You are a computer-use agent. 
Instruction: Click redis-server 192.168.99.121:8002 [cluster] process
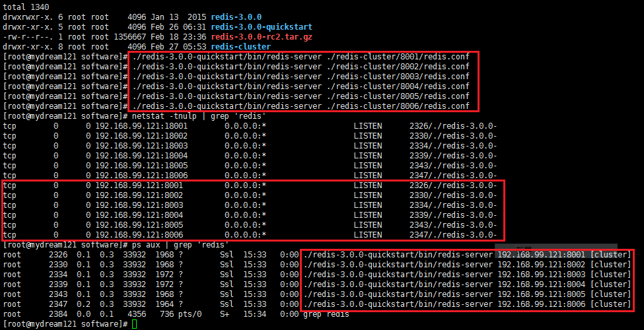467,265
